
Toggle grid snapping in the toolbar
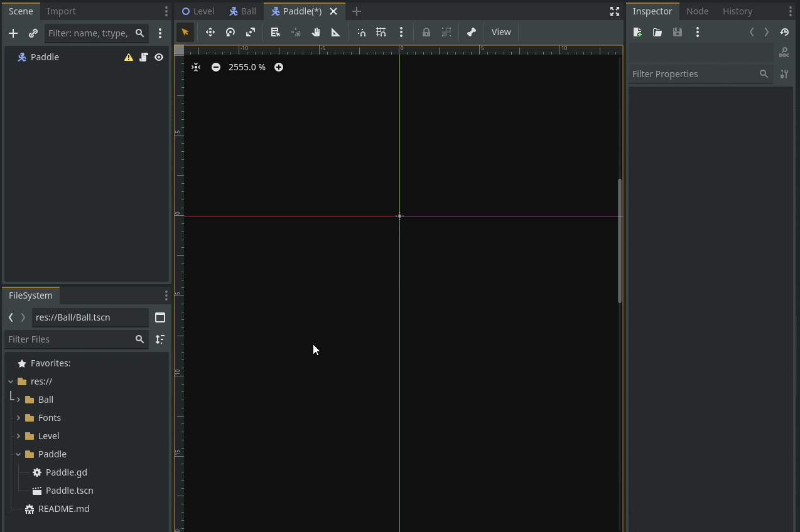tap(381, 32)
